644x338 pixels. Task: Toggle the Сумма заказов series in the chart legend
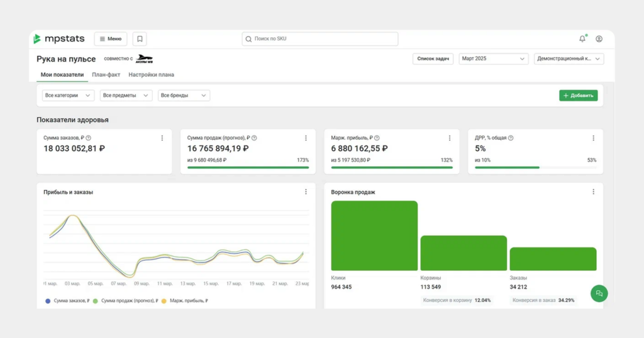67,301
